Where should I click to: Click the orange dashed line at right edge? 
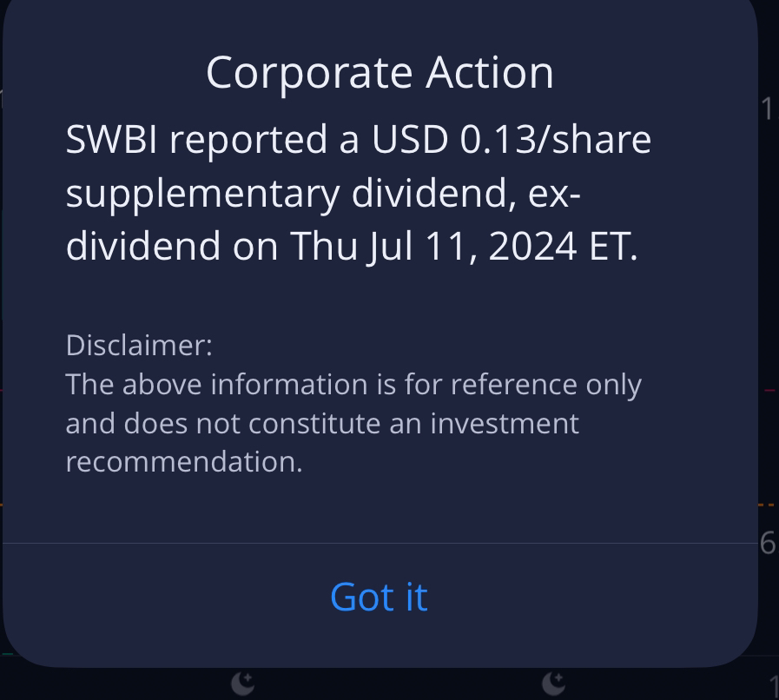click(x=767, y=504)
